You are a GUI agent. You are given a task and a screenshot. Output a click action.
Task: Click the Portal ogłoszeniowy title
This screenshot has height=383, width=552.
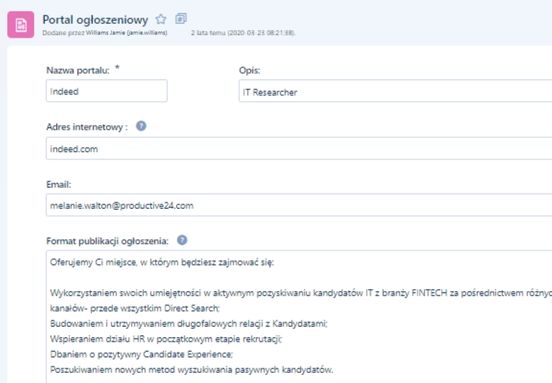[95, 20]
